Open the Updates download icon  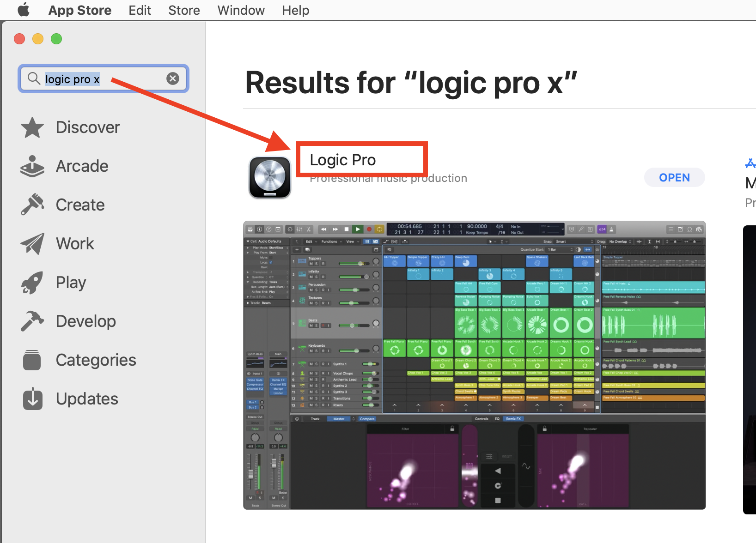click(x=32, y=398)
